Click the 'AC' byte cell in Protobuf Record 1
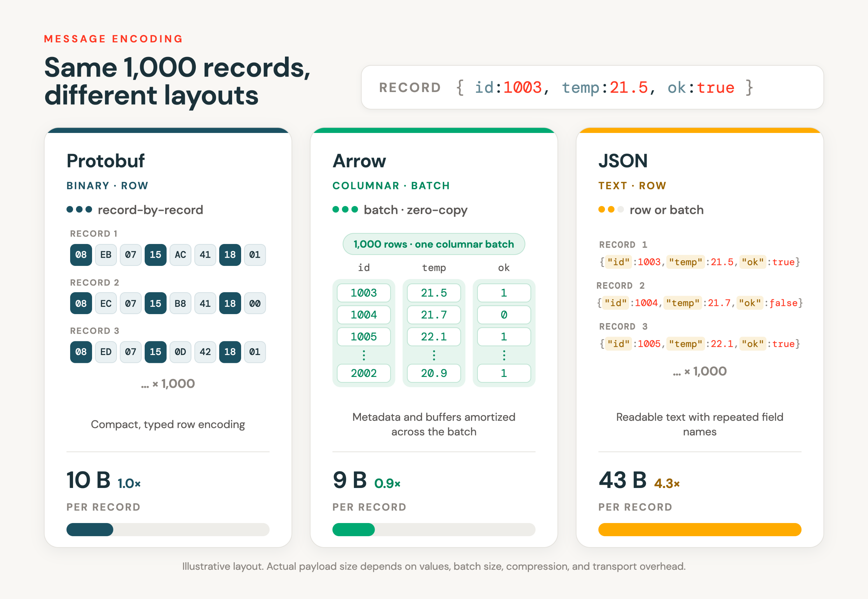Image resolution: width=868 pixels, height=599 pixels. click(x=180, y=255)
